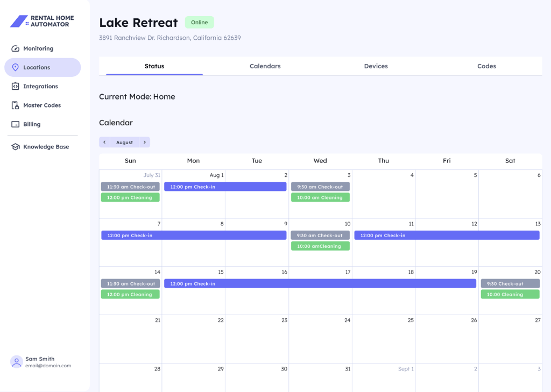Click the Master Codes lock icon
Viewport: 551px width, 392px height.
[15, 105]
